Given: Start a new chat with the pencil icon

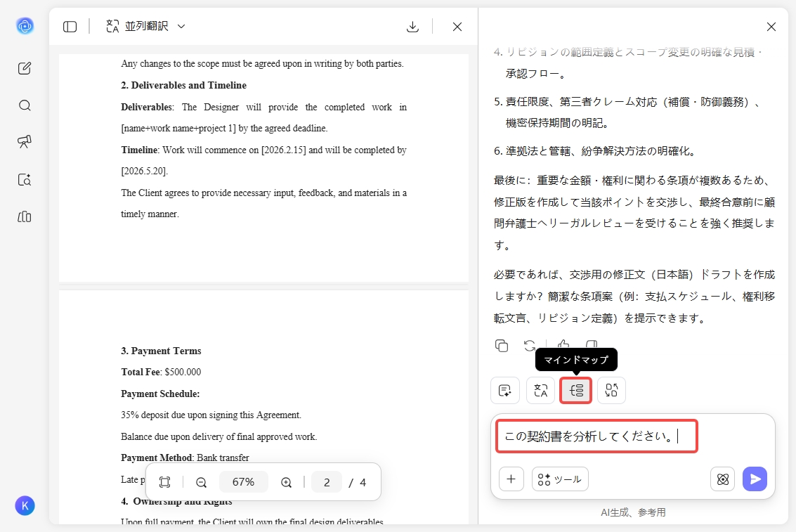Looking at the screenshot, I should tap(24, 67).
